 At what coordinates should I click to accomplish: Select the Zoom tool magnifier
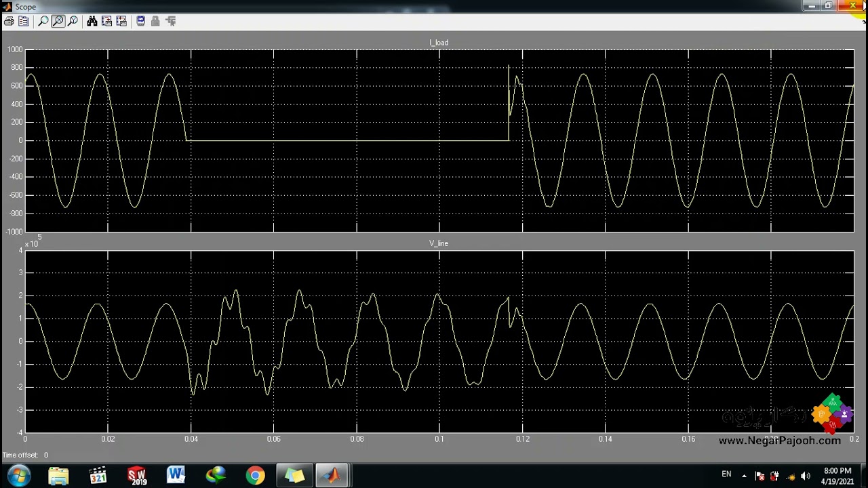[x=43, y=21]
